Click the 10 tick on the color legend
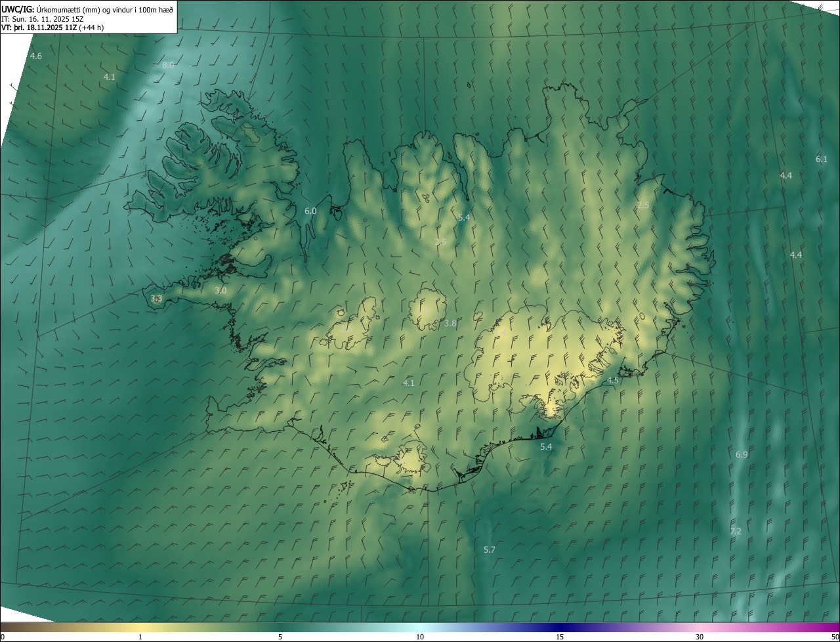The height and width of the screenshot is (642, 840). [420, 637]
